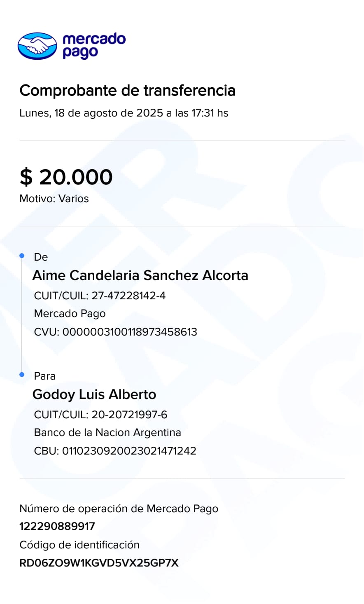Select the sender's CVU number

click(x=115, y=332)
